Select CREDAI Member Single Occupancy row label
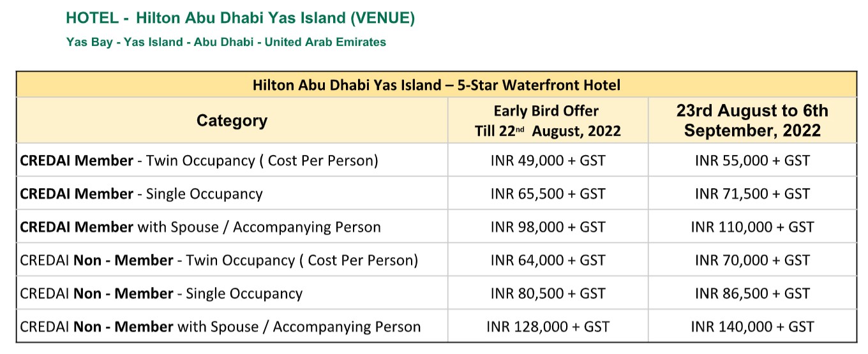Image resolution: width=868 pixels, height=354 pixels. click(142, 194)
